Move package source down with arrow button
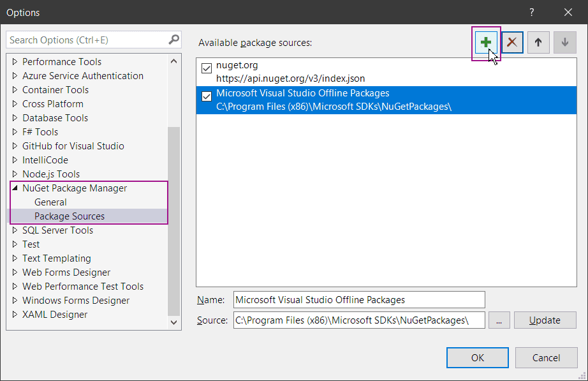 (x=564, y=43)
